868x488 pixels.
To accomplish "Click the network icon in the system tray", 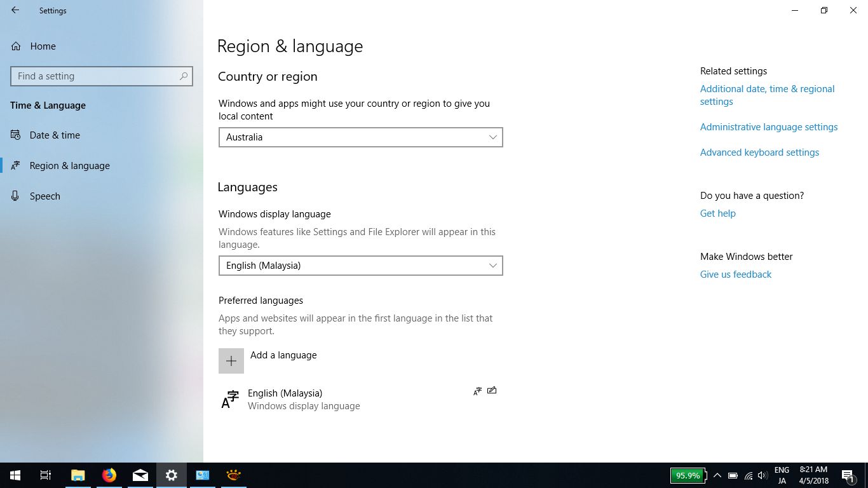I will [x=747, y=475].
